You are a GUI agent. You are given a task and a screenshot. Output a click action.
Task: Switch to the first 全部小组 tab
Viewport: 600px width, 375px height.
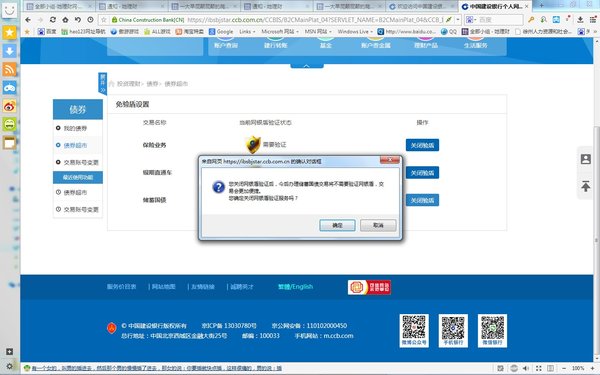57,7
